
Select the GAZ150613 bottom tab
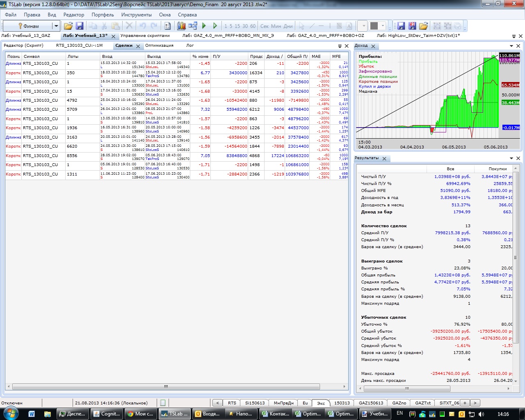pos(371,403)
